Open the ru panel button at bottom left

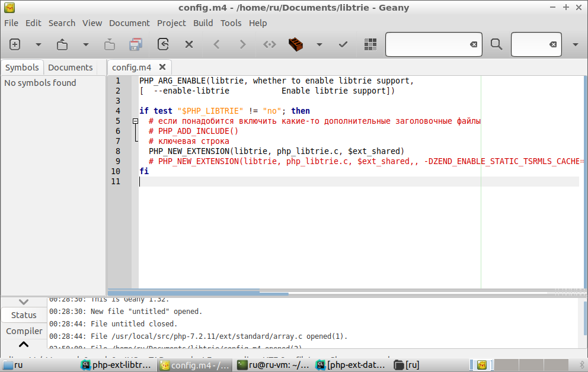[x=13, y=365]
